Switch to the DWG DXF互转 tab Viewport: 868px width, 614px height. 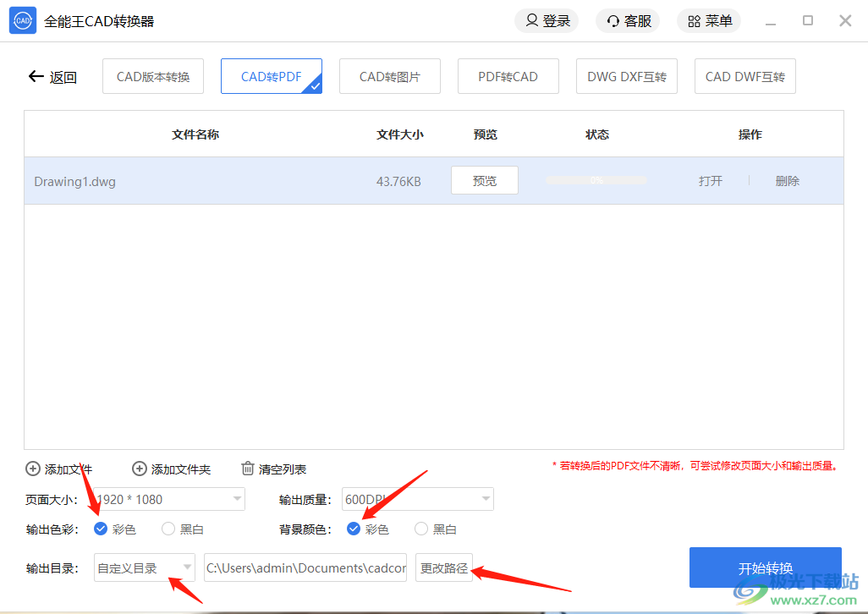pos(627,76)
